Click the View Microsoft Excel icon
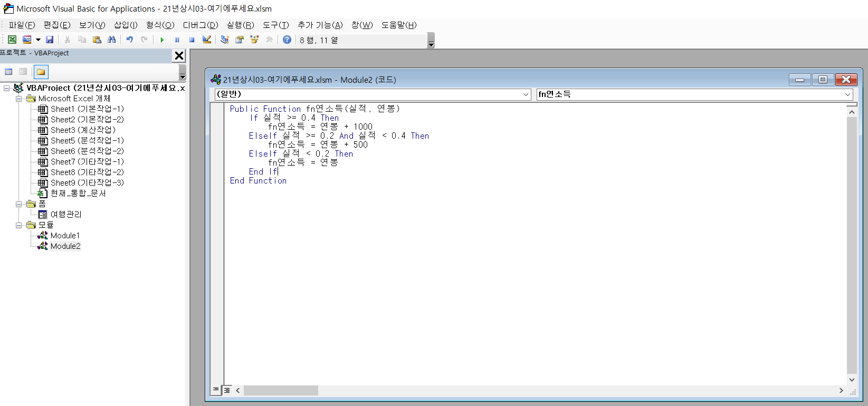 pos(12,40)
